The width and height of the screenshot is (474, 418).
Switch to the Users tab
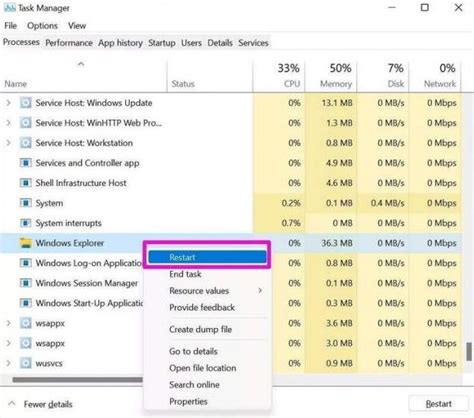click(191, 43)
